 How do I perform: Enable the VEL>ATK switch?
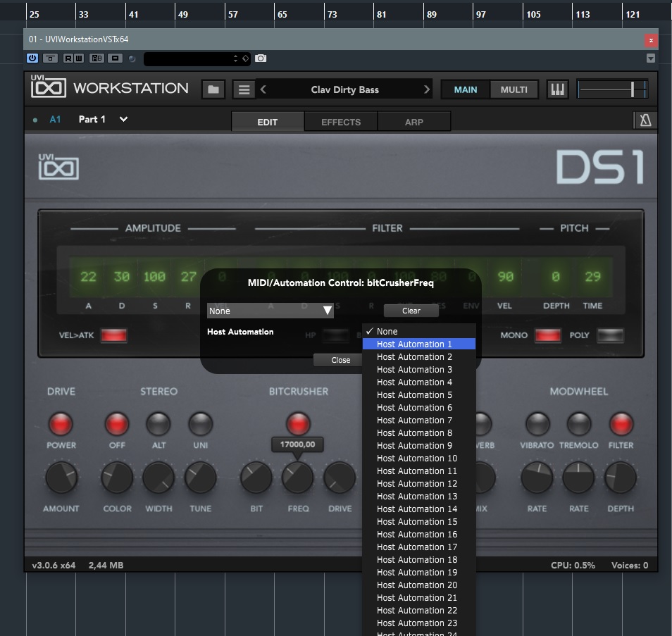coord(113,335)
